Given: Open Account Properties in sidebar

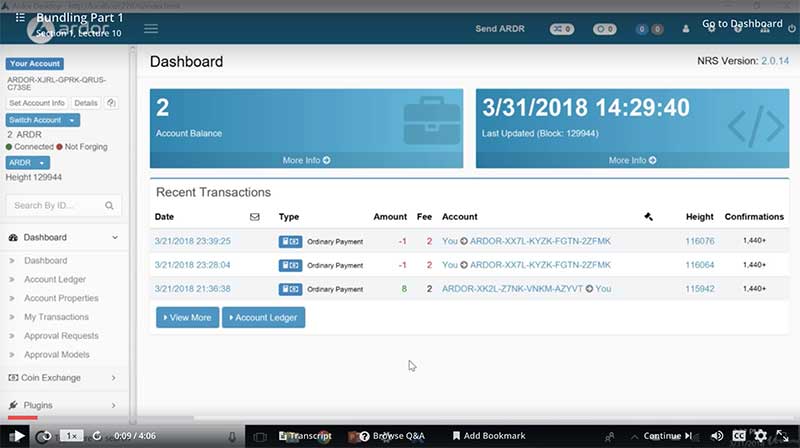Looking at the screenshot, I should click(x=61, y=298).
